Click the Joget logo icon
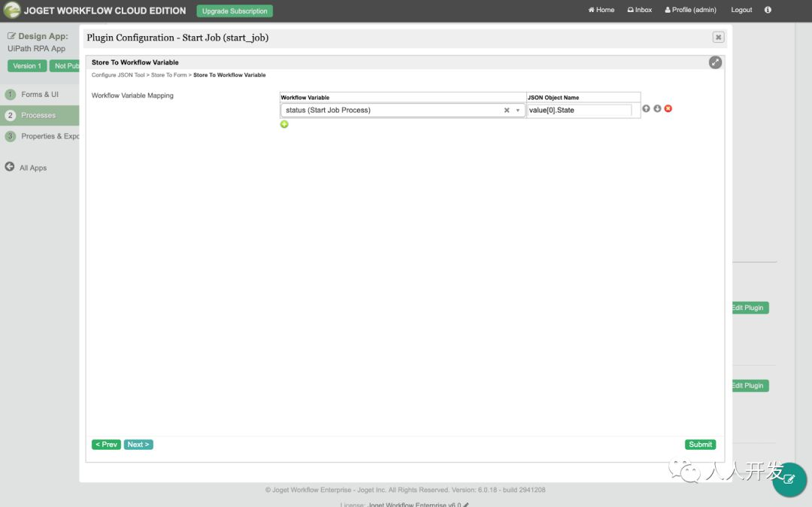The image size is (812, 507). click(11, 11)
